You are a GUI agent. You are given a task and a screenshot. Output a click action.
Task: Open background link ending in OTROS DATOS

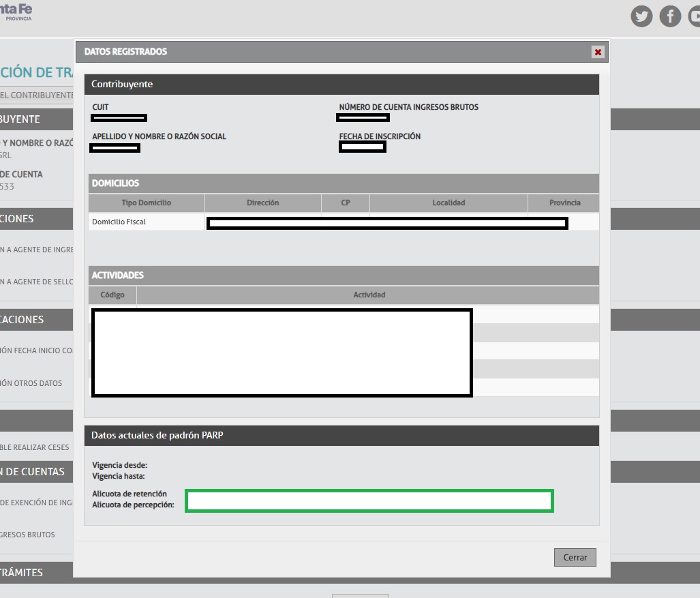click(31, 383)
